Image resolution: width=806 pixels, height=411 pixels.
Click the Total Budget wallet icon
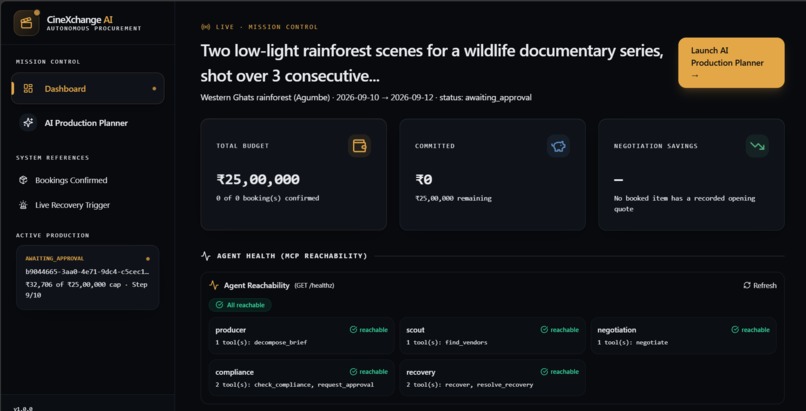[x=359, y=146]
